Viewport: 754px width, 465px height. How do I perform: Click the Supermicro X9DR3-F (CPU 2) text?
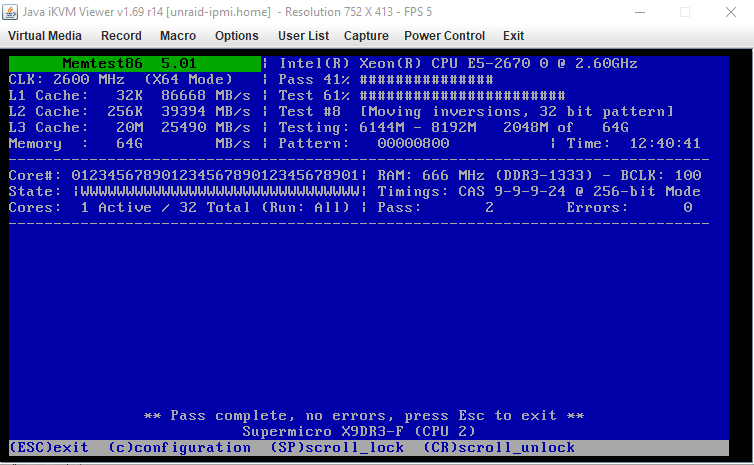359,431
